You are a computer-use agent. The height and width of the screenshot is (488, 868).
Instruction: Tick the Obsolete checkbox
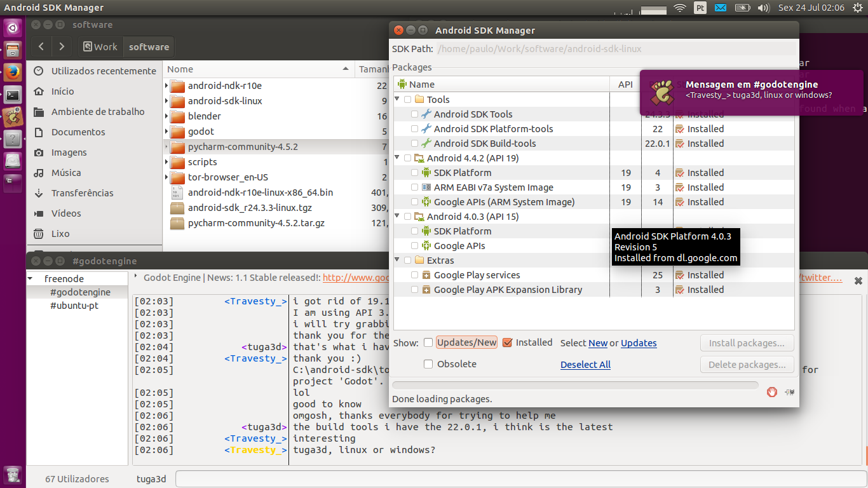point(428,364)
